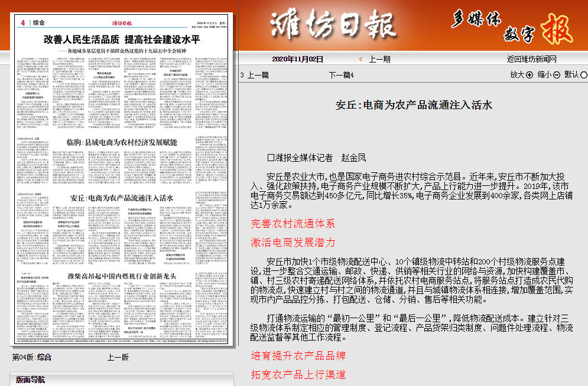Click red subheading 完善农村流通体系
588x386 pixels.
293,224
